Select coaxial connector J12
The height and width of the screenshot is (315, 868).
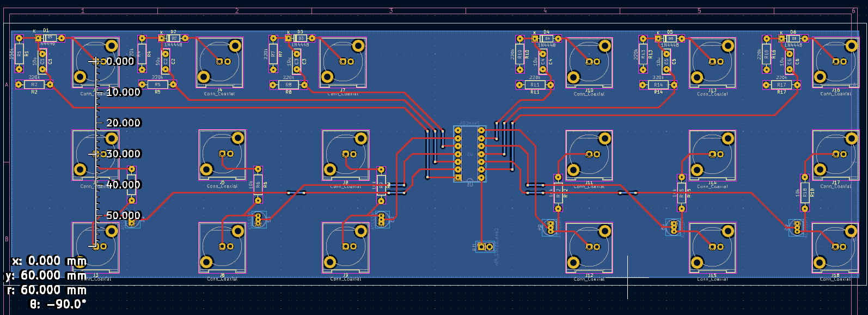point(589,247)
